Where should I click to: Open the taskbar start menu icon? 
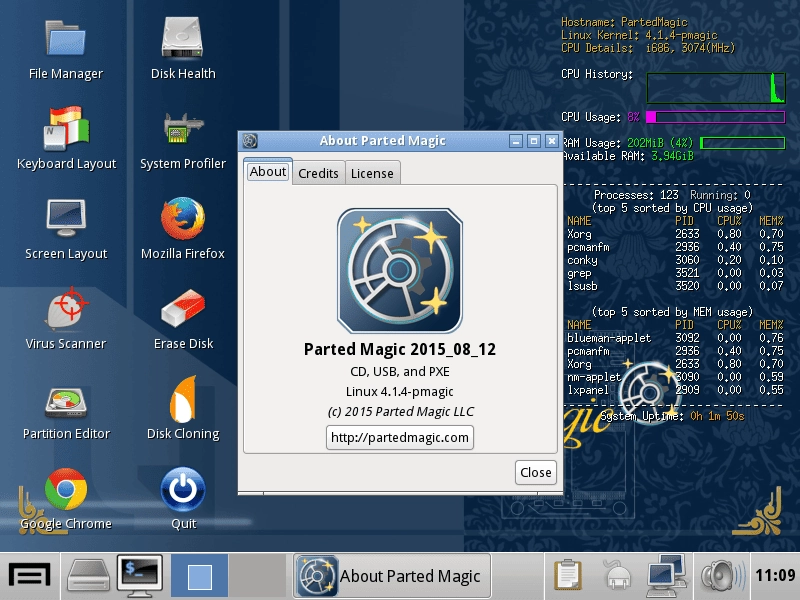[x=30, y=576]
